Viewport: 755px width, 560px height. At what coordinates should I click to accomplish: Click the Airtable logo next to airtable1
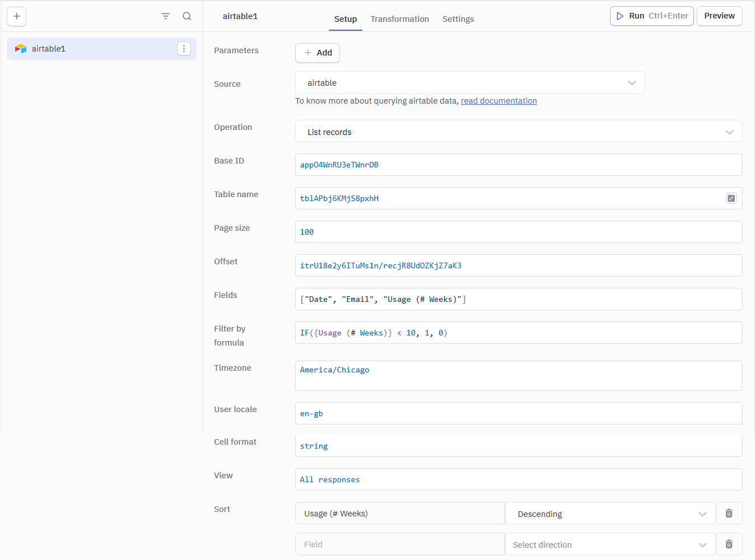[x=21, y=49]
